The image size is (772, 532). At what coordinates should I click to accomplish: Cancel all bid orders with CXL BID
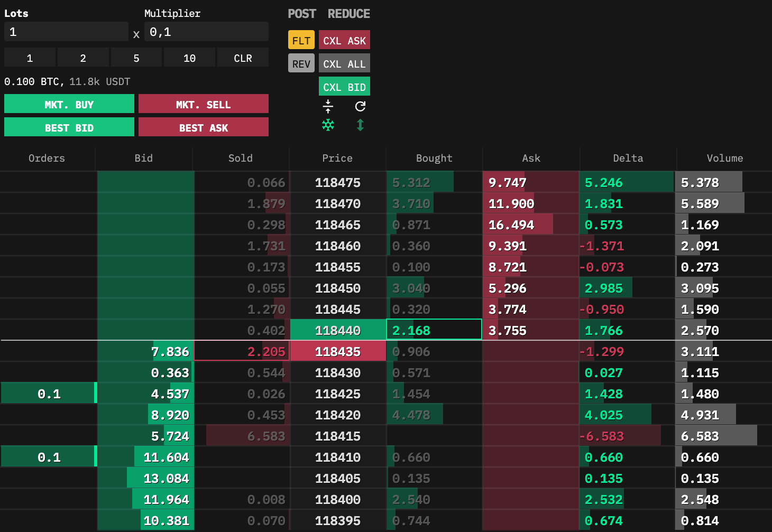click(344, 87)
